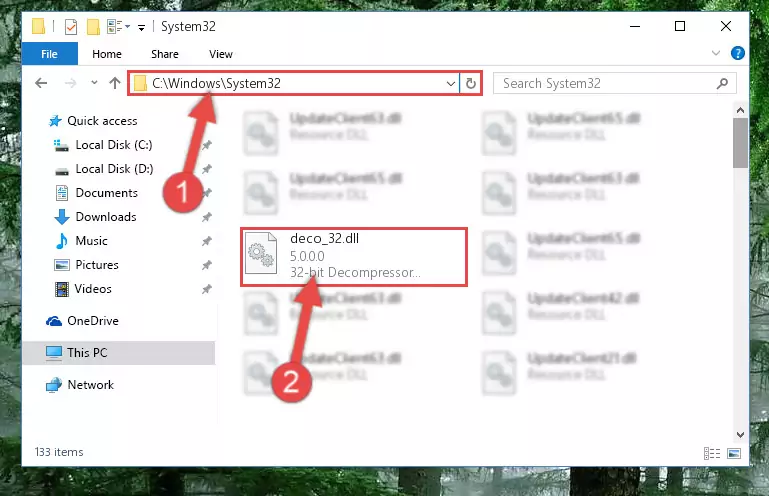This screenshot has width=769, height=496.
Task: Open Music folder in sidebar
Action: (91, 241)
